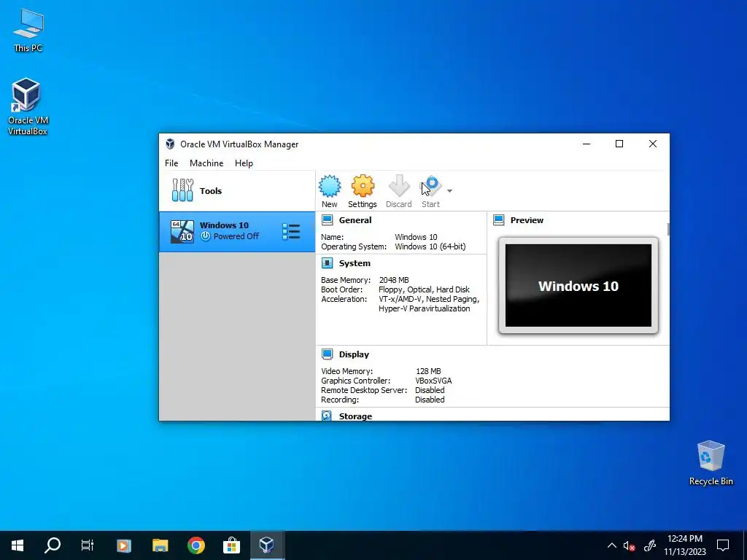
Task: Open the Windows 10 VM tools menu icon
Action: click(291, 232)
